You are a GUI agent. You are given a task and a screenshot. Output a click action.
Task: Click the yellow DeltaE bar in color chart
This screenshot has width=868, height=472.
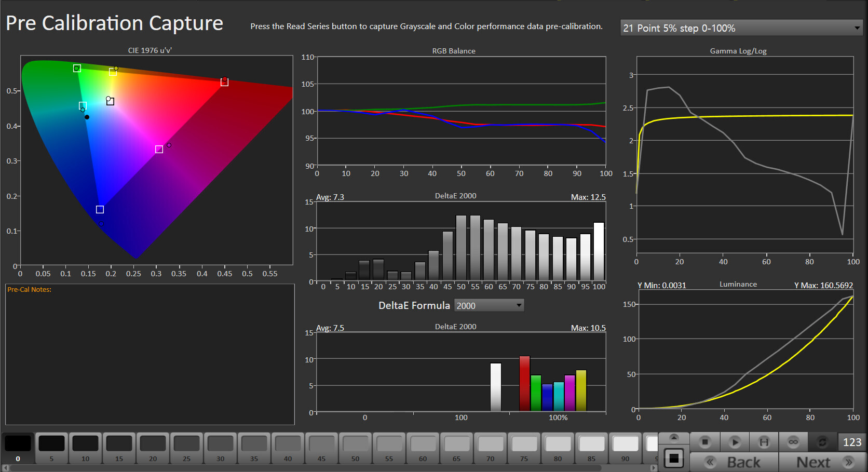coord(581,391)
